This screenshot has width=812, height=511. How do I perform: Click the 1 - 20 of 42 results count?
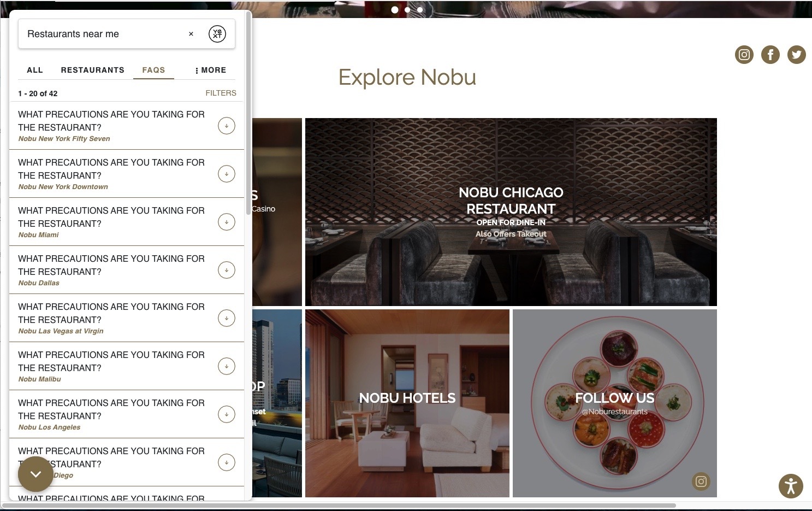click(x=38, y=93)
